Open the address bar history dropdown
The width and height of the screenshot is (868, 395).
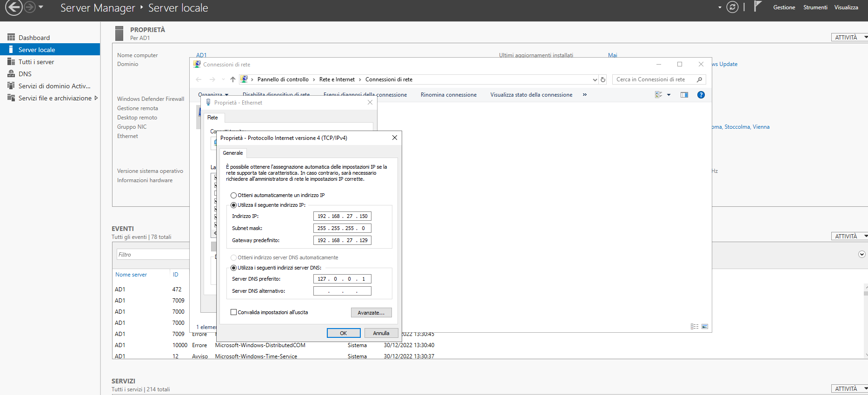(x=595, y=79)
